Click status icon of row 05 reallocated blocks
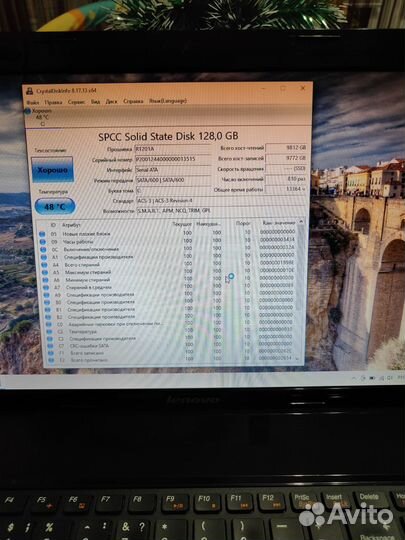The width and height of the screenshot is (405, 540). (x=42, y=234)
